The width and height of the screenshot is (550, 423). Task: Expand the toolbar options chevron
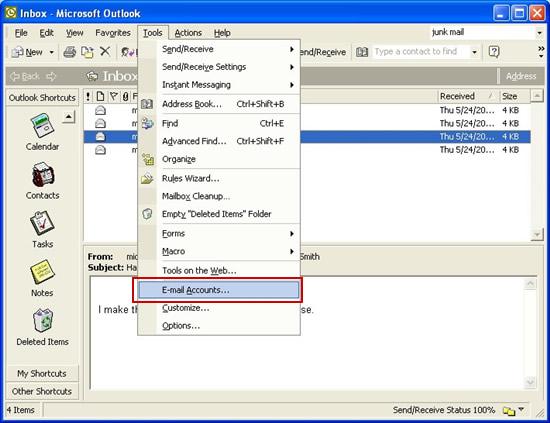(541, 52)
